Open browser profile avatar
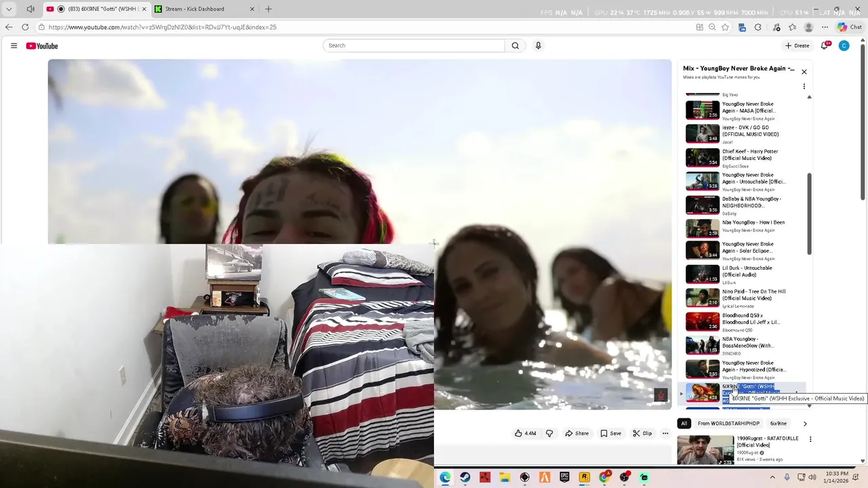 pos(808,27)
